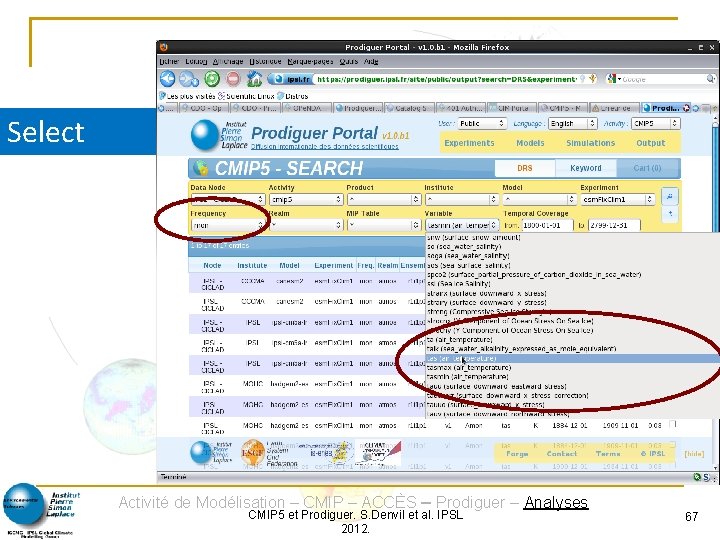
Task: Open the Cart (0) tab
Action: tap(647, 168)
